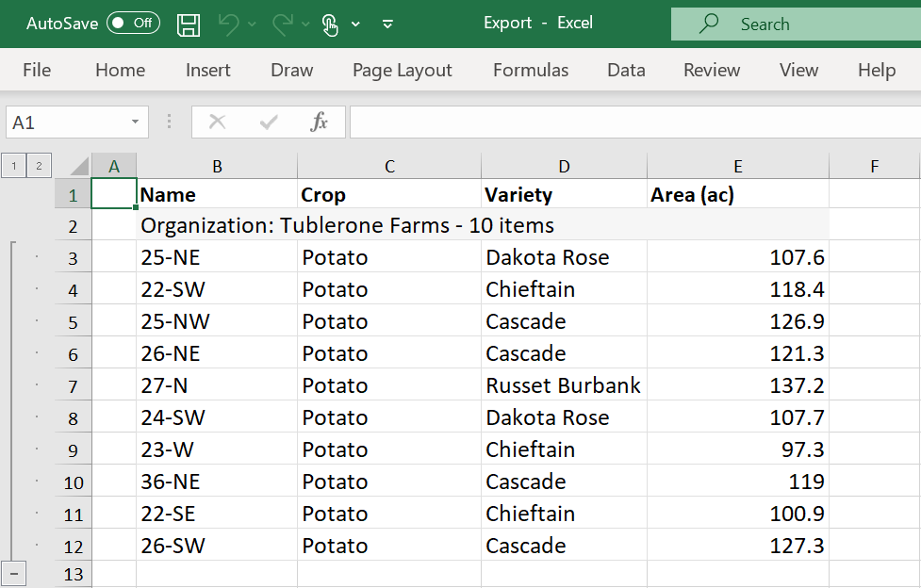The image size is (921, 588).
Task: Click the Search magnifier icon
Action: pyautogui.click(x=708, y=24)
